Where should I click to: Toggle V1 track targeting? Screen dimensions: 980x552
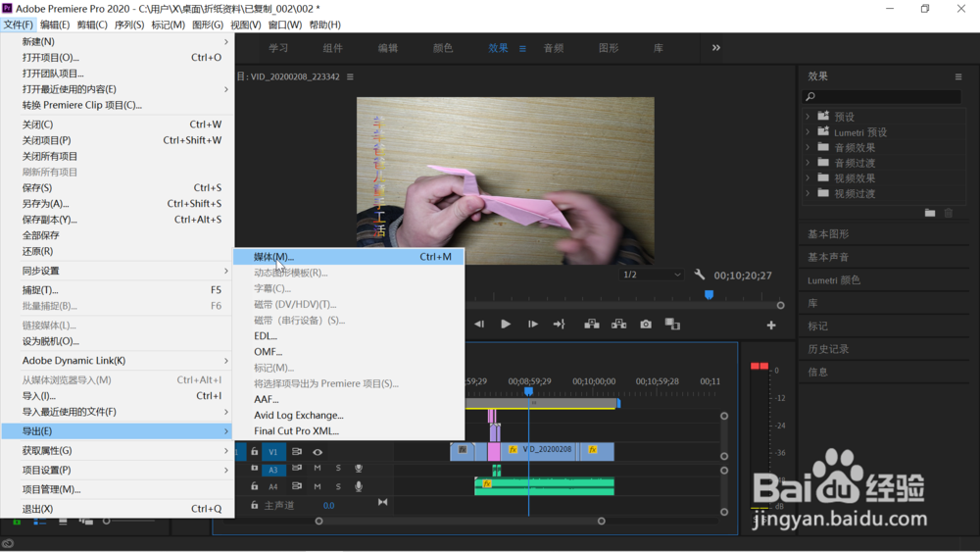[x=273, y=451]
